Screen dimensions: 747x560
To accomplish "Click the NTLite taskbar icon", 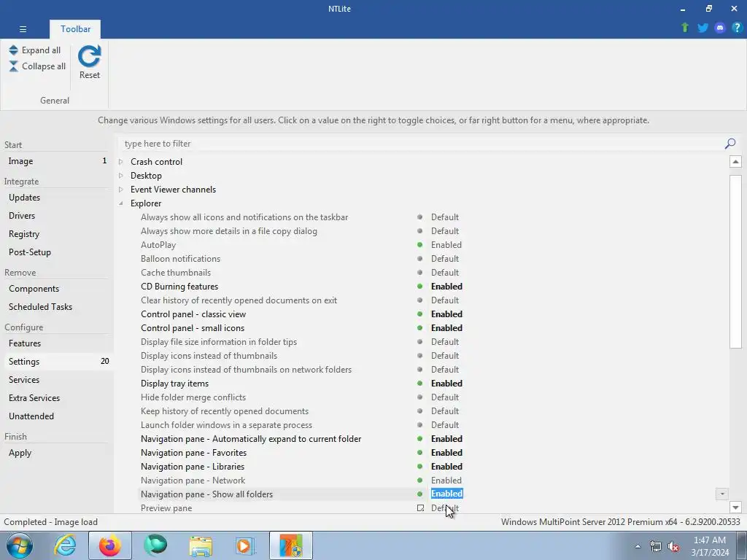I will point(291,545).
